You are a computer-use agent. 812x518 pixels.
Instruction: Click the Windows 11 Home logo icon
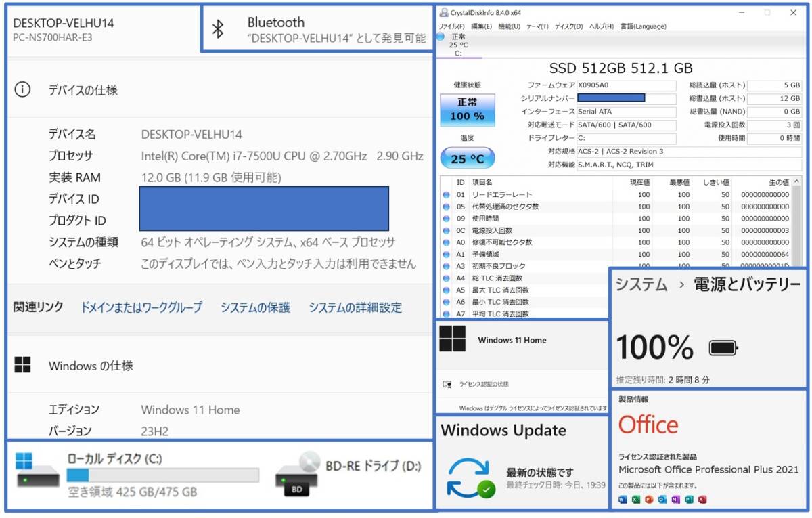click(452, 339)
